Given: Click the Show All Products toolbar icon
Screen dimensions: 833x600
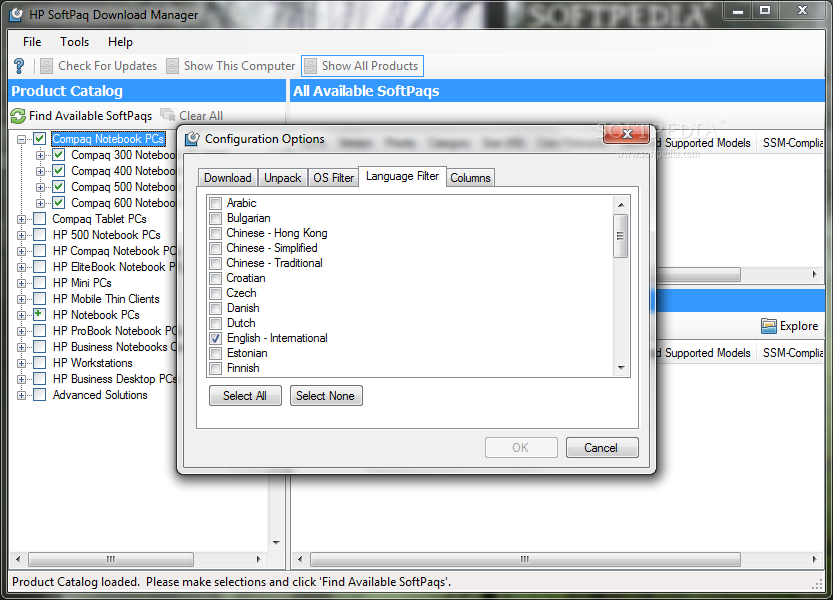Looking at the screenshot, I should (x=310, y=66).
